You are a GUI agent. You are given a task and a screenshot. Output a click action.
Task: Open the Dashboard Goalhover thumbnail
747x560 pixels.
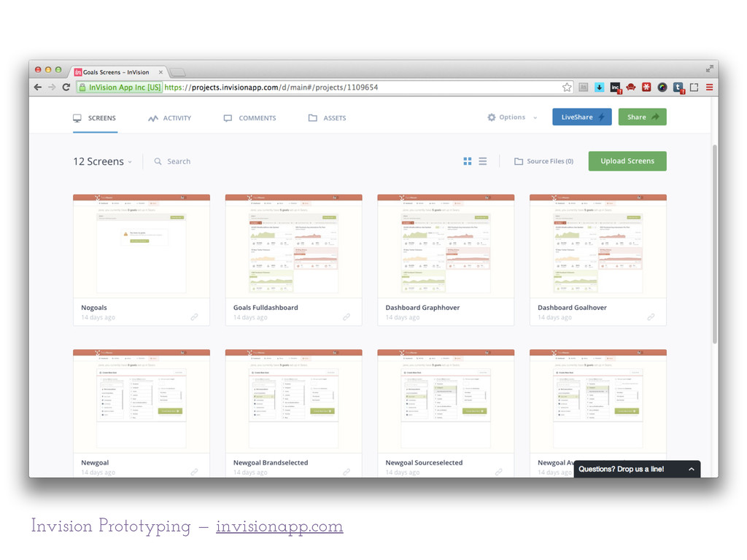point(598,246)
